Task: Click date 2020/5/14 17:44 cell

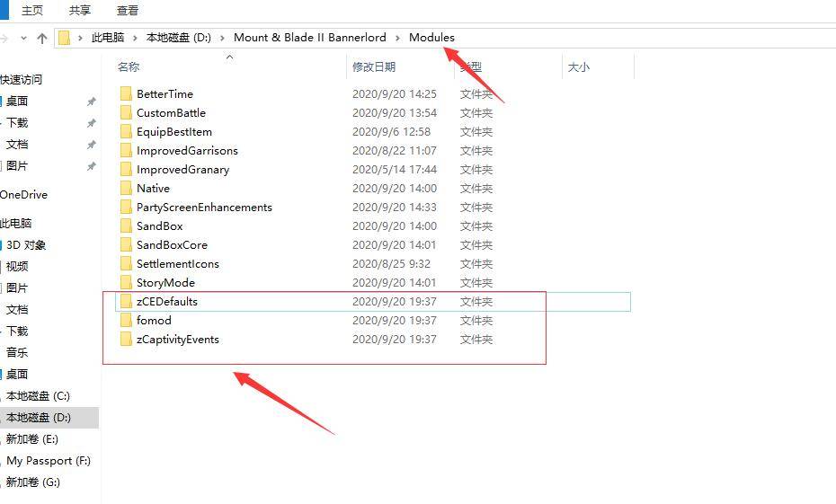Action: (x=395, y=170)
